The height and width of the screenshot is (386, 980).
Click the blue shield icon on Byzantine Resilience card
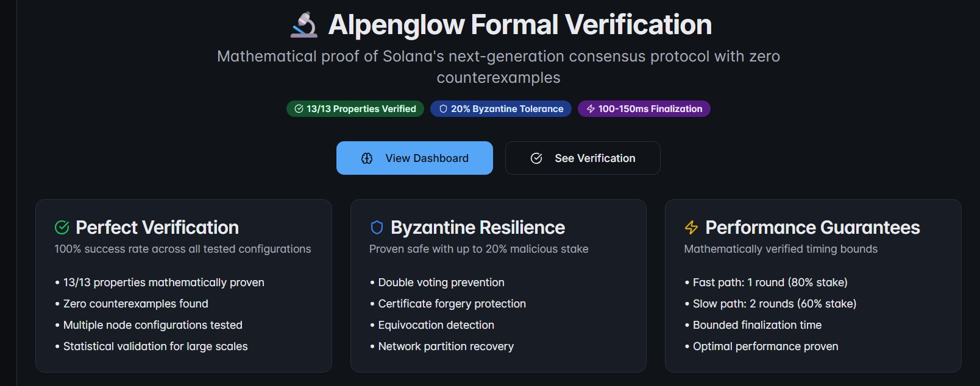coord(377,228)
